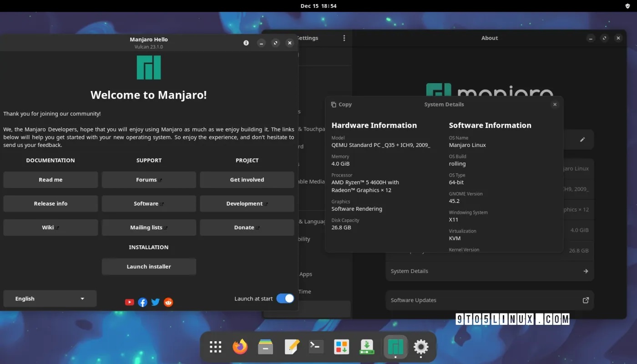Click the Launch installer button
The width and height of the screenshot is (637, 364).
pyautogui.click(x=149, y=267)
